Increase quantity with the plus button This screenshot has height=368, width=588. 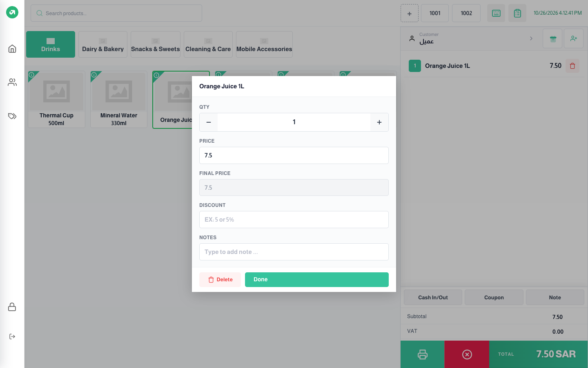click(379, 122)
